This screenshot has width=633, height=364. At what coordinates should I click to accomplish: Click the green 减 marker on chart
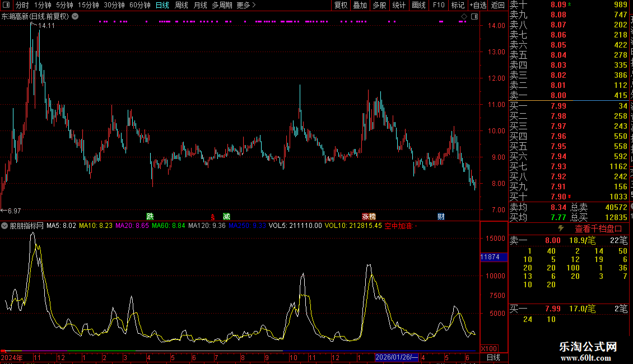226,217
